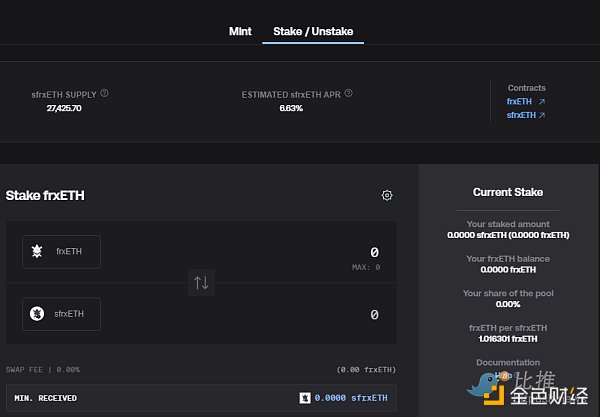The width and height of the screenshot is (600, 417).
Task: Show the ESTIMATED sfrxETH APR help icon
Action: [x=348, y=93]
